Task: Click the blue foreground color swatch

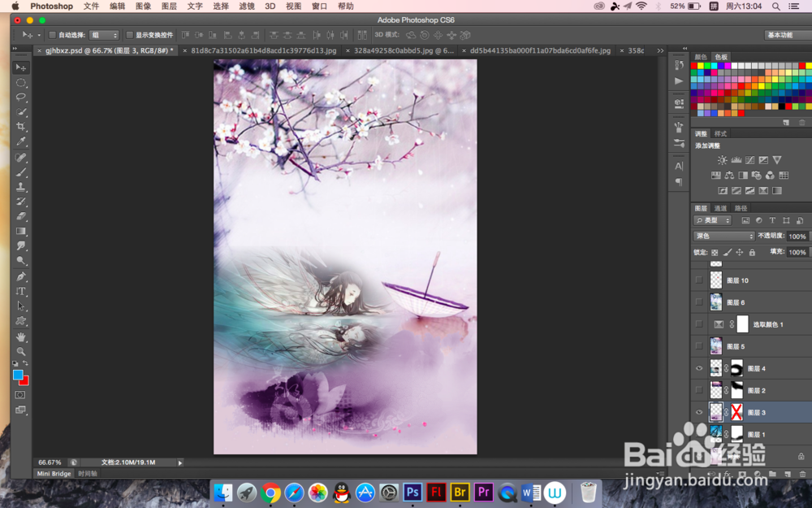Action: 17,374
